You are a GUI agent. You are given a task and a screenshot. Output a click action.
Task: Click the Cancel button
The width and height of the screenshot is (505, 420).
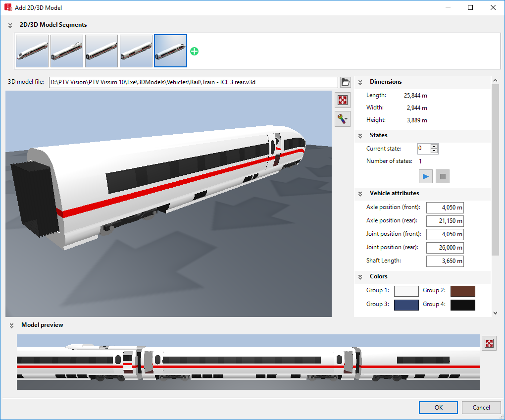click(481, 408)
